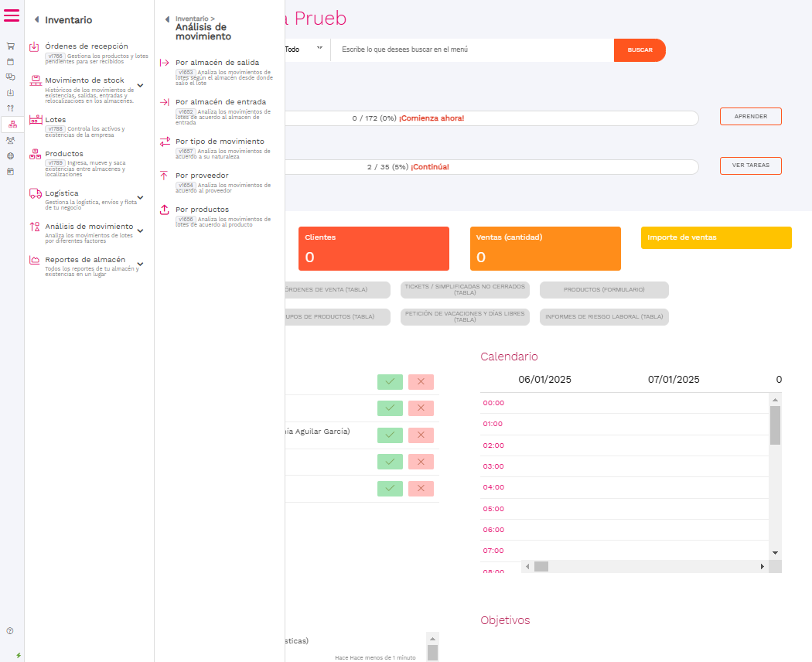The image size is (812, 662).
Task: Reject the first row with red X
Action: tap(421, 382)
